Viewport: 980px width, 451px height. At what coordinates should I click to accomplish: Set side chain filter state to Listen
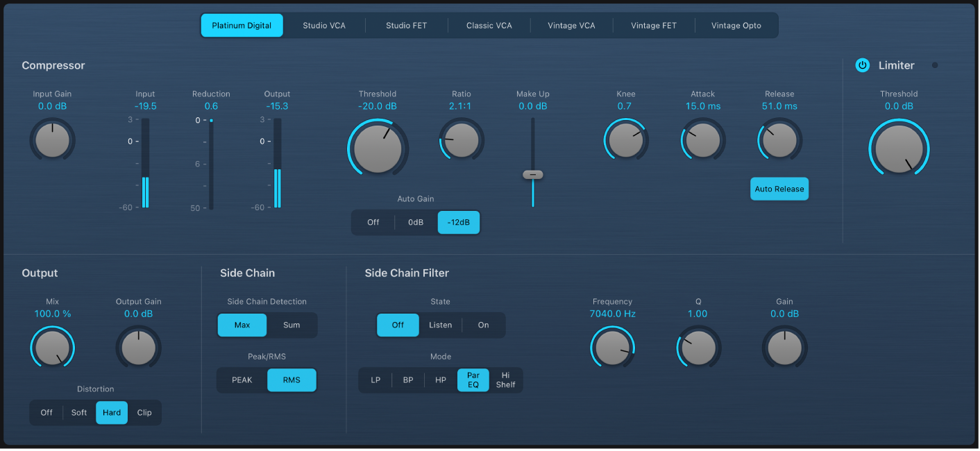[x=440, y=325]
